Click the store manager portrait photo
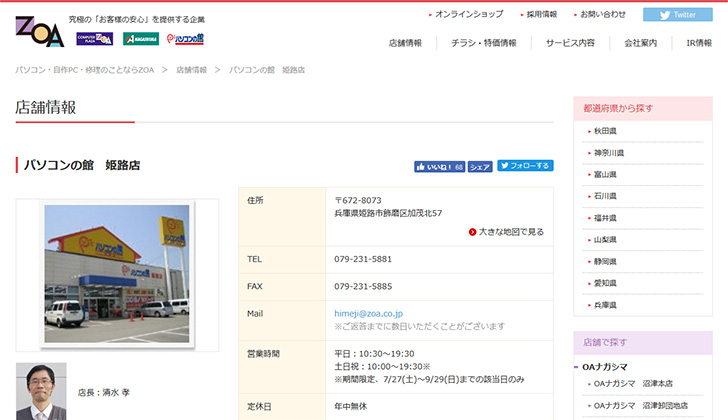Viewport: 728px width, 420px height. 41,392
